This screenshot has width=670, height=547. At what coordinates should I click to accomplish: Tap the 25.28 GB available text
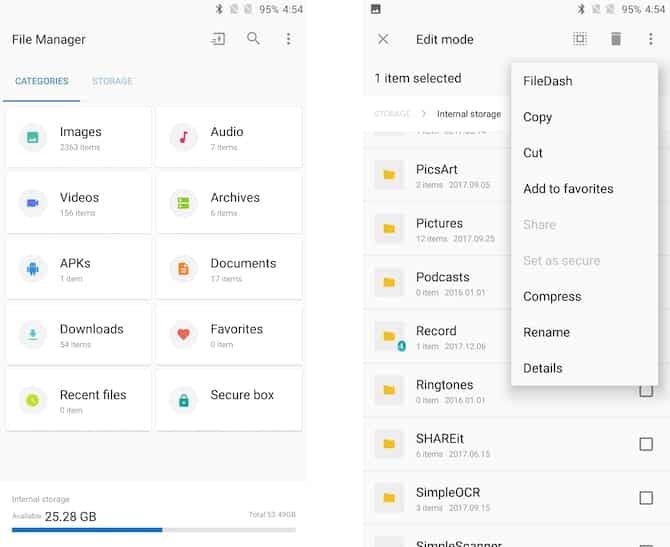coord(71,517)
